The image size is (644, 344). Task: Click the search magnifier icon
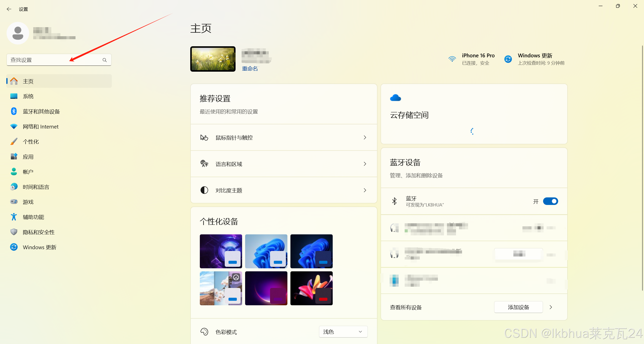pyautogui.click(x=104, y=60)
